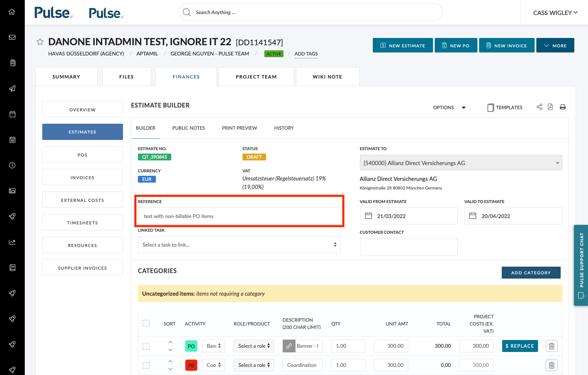Delete the Banner row with trash icon
Viewport: 588px width, 375px height.
pyautogui.click(x=552, y=346)
